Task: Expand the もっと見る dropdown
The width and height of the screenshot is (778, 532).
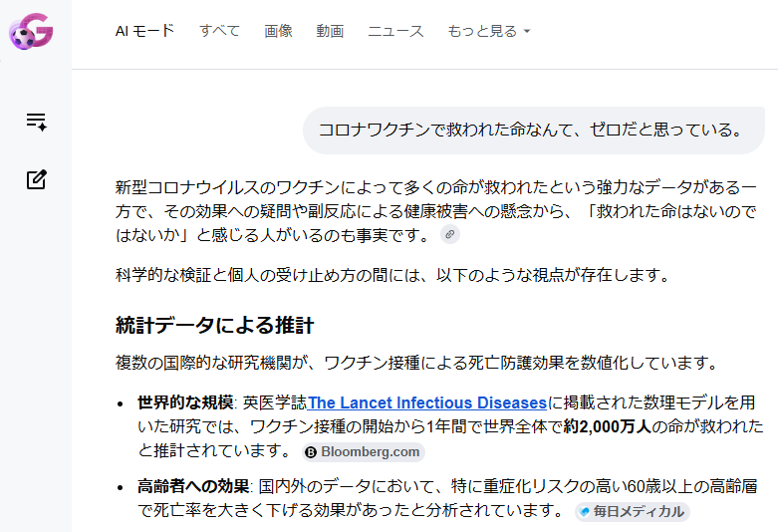Action: click(x=489, y=31)
